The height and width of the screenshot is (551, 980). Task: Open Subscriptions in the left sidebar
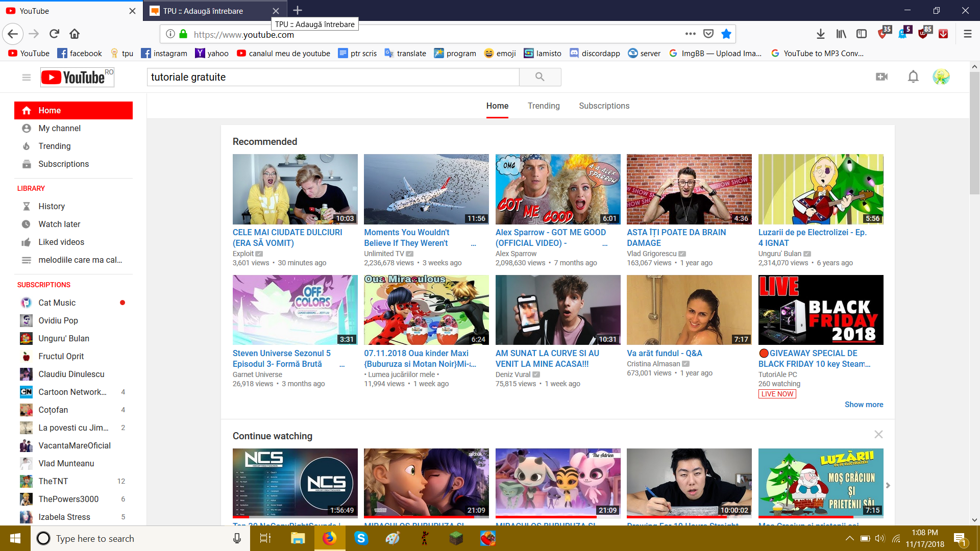pos(73,164)
